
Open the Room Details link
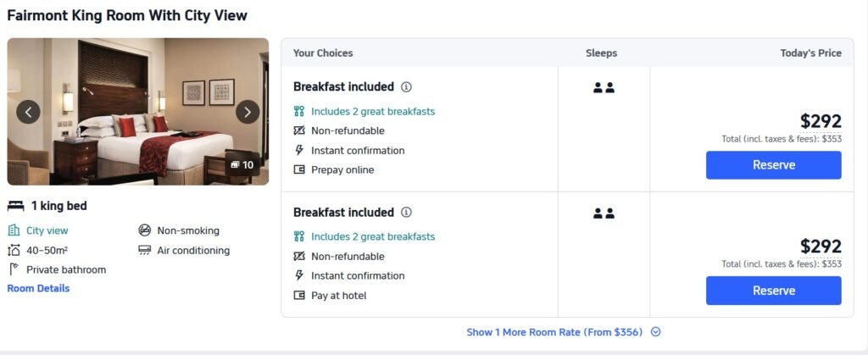click(38, 289)
